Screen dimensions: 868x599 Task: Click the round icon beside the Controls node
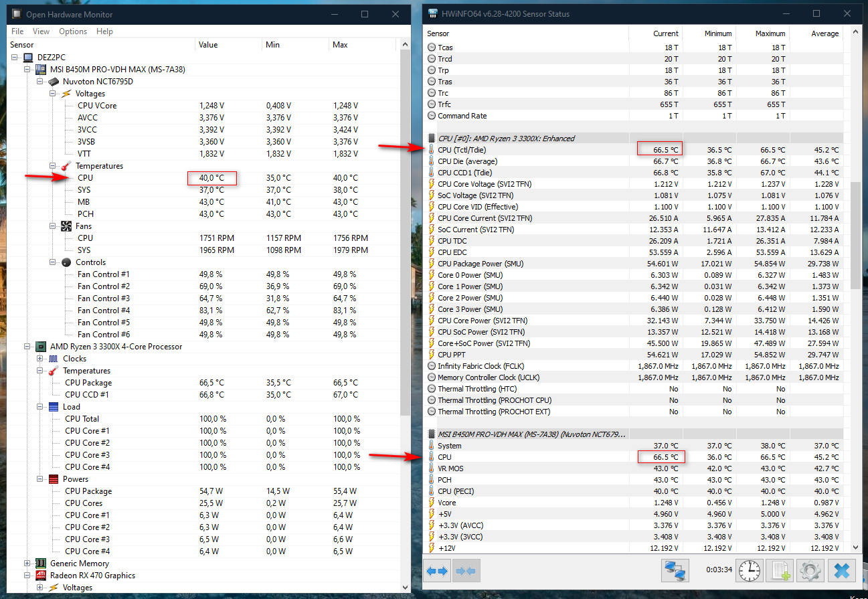[66, 262]
